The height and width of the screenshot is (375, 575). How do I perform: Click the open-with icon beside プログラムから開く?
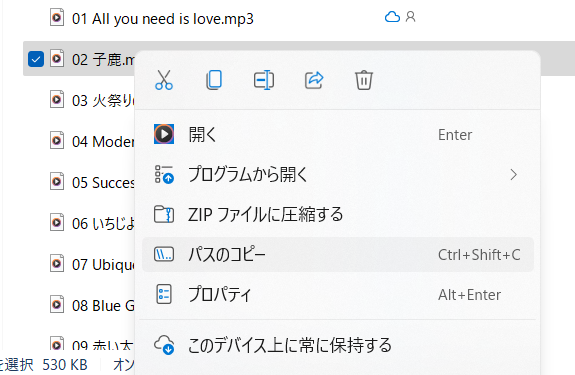[x=164, y=174]
